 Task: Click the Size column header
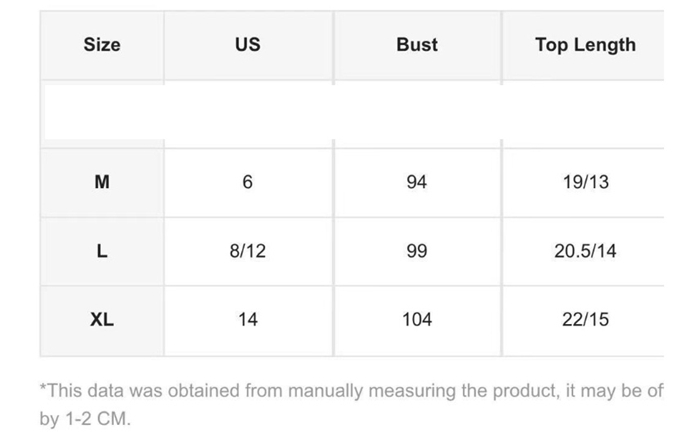102,45
